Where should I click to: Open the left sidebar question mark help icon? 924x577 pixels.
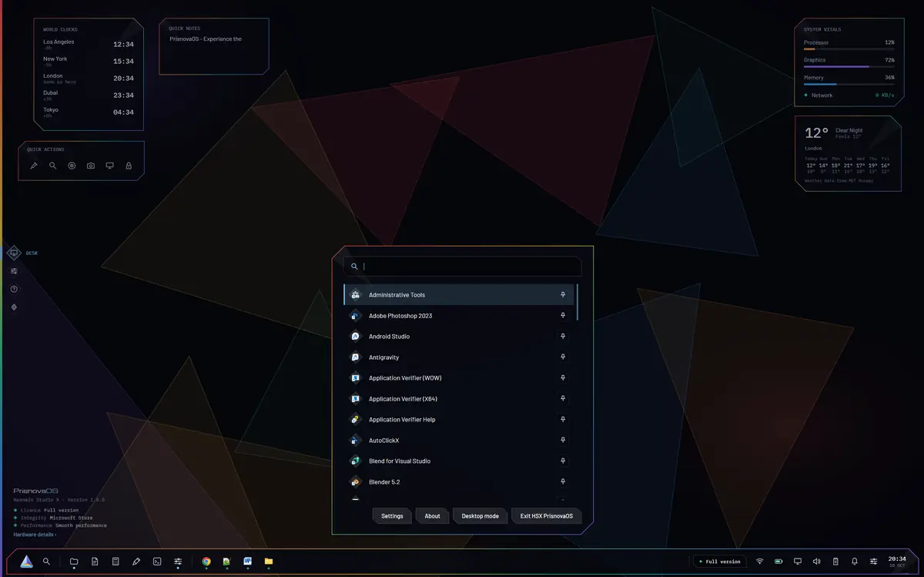(x=14, y=289)
